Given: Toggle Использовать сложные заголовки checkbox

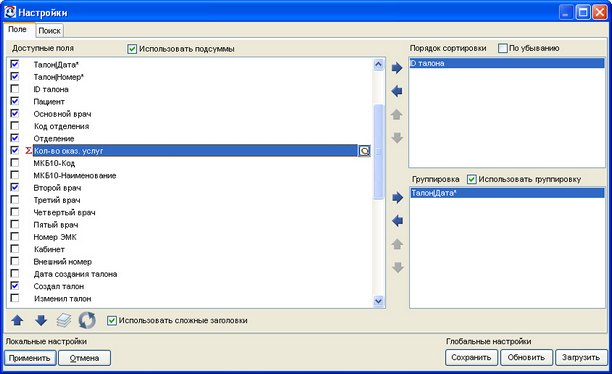Looking at the screenshot, I should pyautogui.click(x=112, y=321).
